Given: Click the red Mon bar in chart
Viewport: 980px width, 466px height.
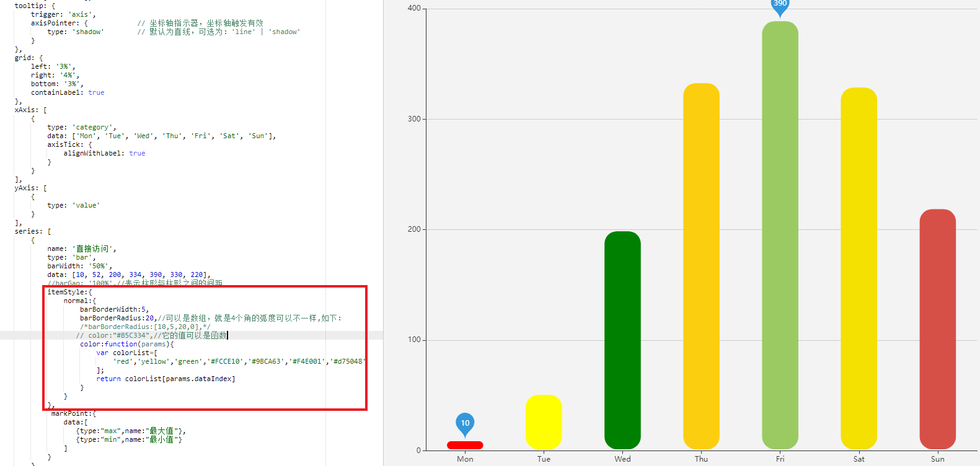Looking at the screenshot, I should (465, 445).
